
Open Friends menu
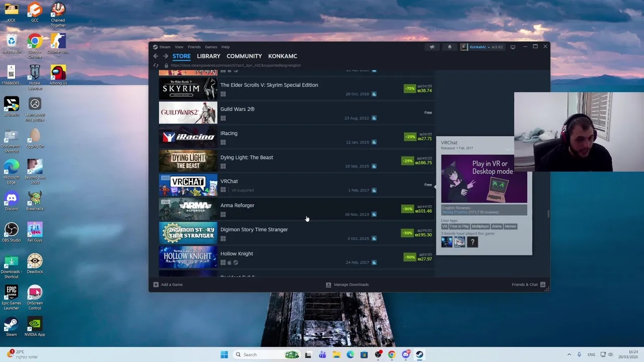(x=194, y=47)
